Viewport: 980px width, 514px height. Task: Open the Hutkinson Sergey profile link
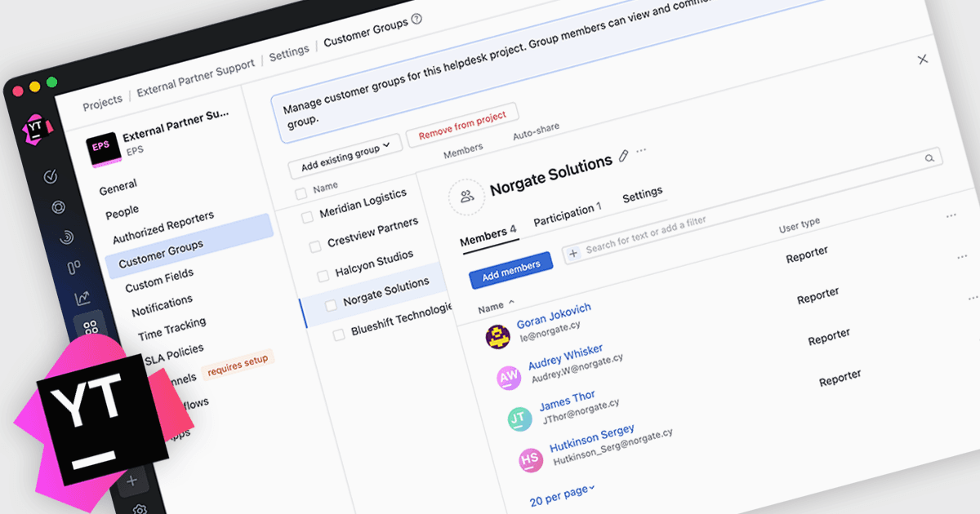coord(592,438)
